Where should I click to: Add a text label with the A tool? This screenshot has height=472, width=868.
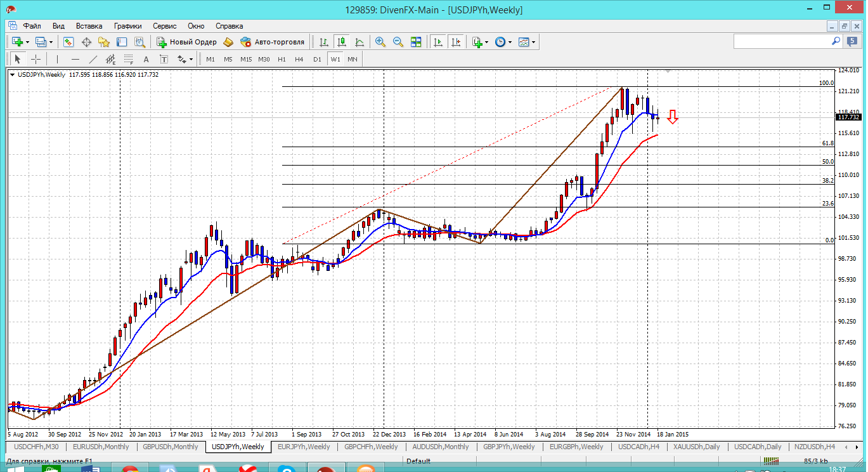tap(146, 59)
